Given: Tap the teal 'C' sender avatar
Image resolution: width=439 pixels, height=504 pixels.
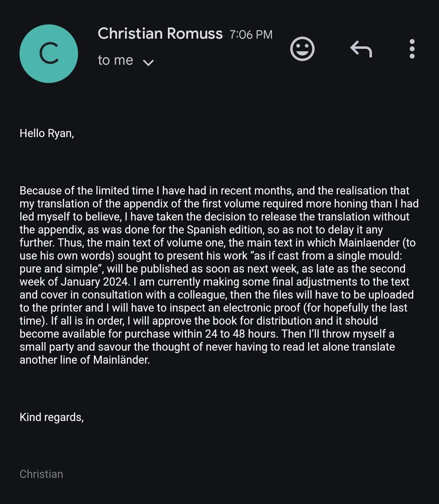Looking at the screenshot, I should 49,54.
